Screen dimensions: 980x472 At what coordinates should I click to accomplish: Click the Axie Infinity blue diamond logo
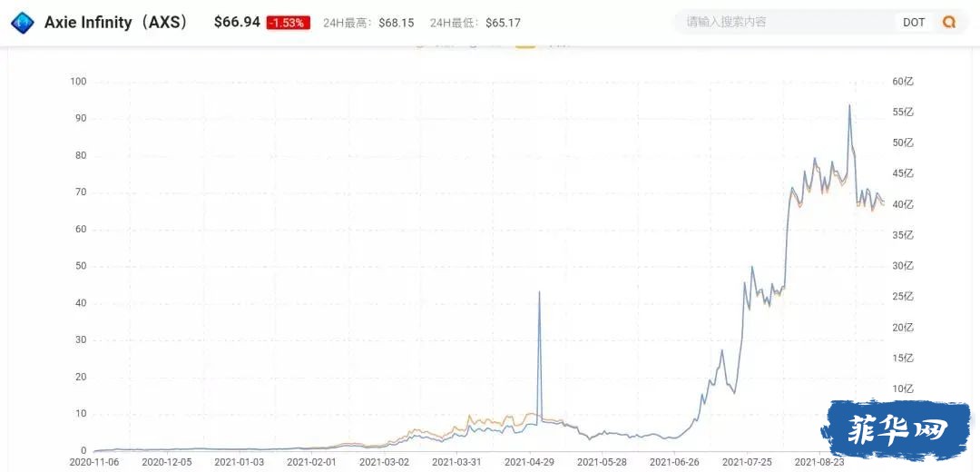(x=23, y=23)
